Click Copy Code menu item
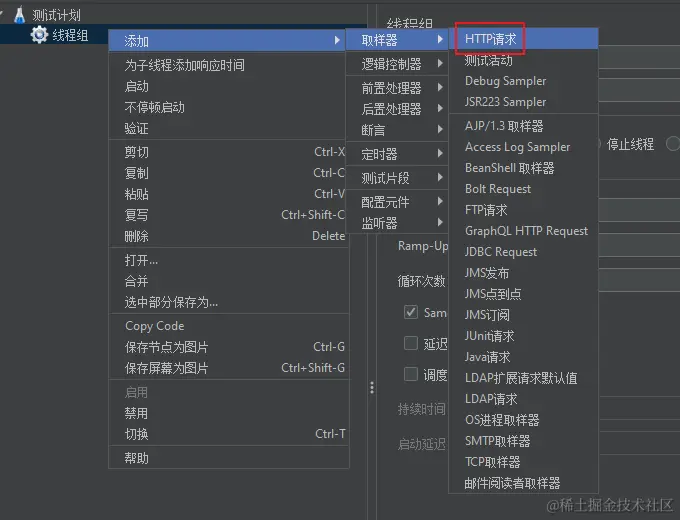 (x=229, y=326)
